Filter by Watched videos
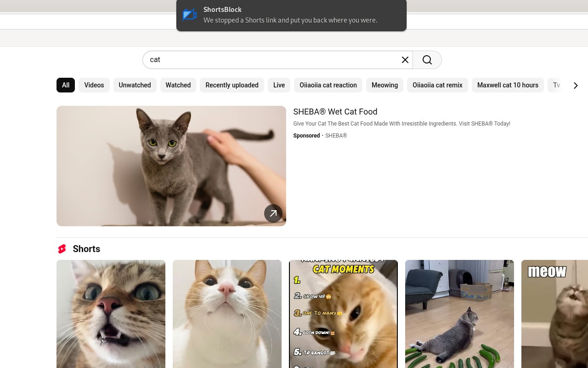This screenshot has height=368, width=588. pos(178,85)
